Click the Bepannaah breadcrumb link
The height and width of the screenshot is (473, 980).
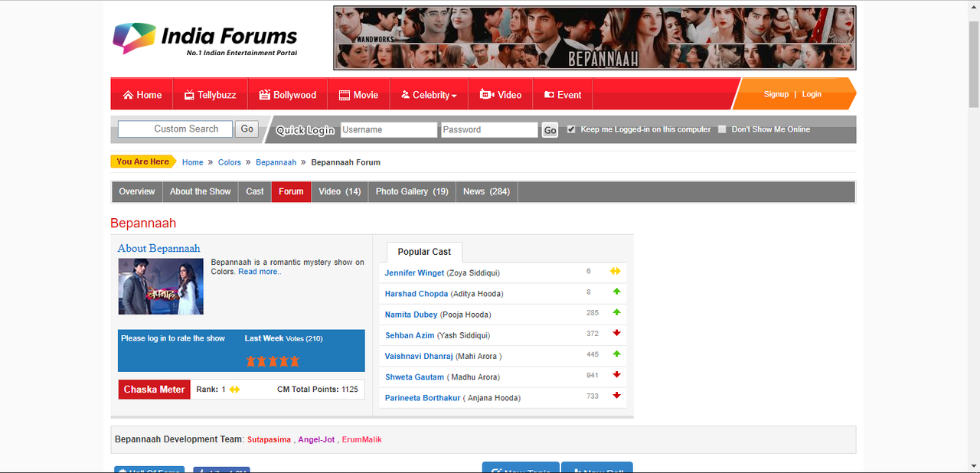pos(276,162)
